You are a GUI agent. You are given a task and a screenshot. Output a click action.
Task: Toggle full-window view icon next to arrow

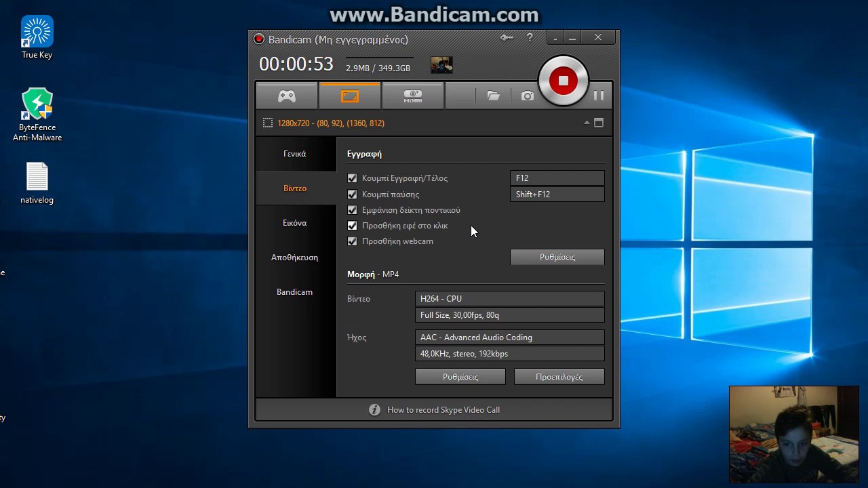coord(599,123)
